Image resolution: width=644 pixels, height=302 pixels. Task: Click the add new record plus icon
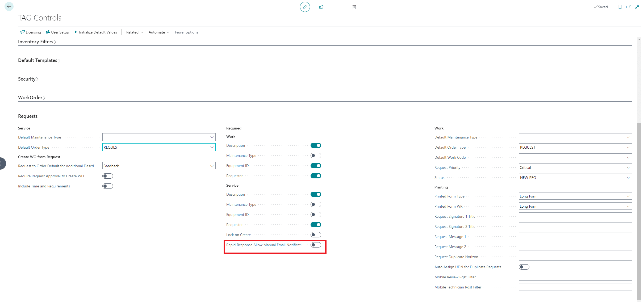pyautogui.click(x=338, y=7)
